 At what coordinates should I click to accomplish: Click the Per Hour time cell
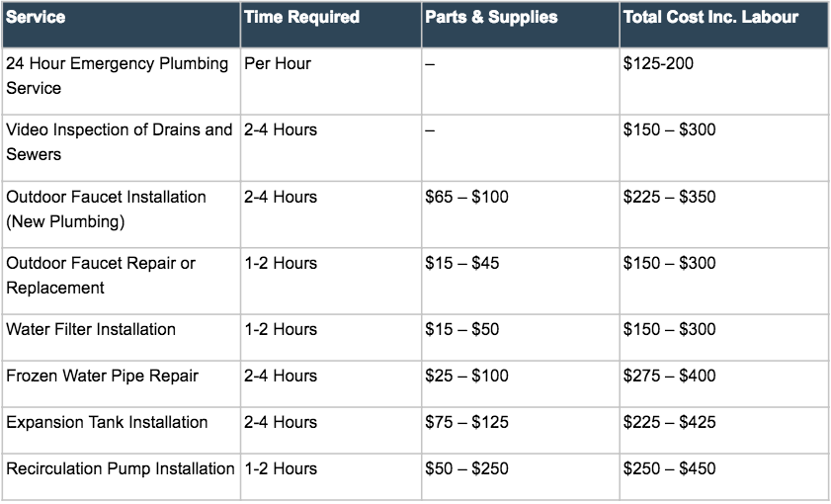(x=278, y=63)
